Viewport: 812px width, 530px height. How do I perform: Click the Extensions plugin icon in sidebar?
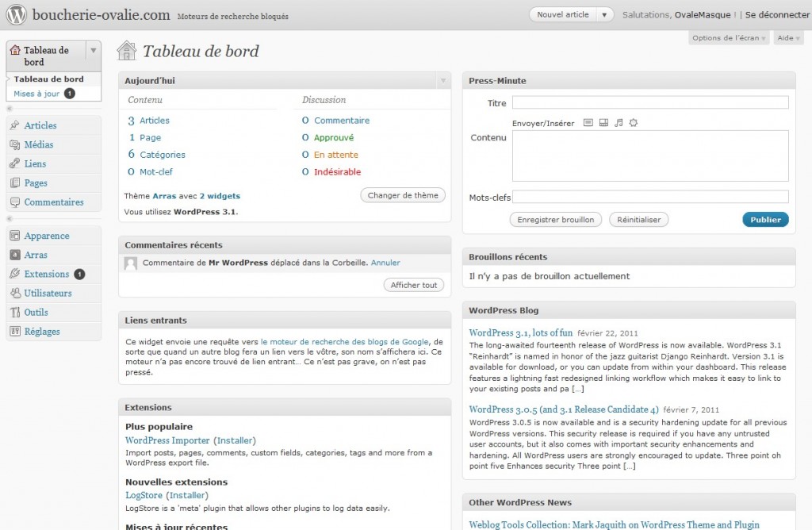point(15,274)
